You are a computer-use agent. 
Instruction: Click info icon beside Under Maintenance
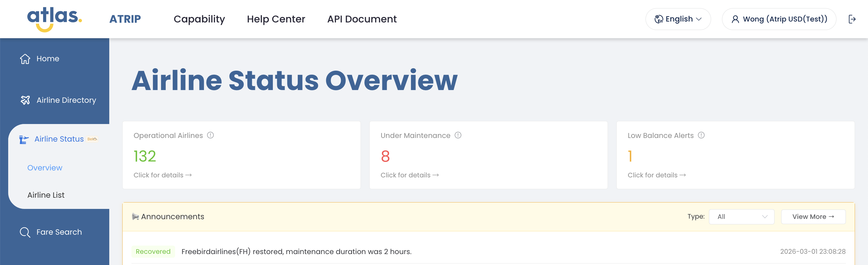point(458,135)
